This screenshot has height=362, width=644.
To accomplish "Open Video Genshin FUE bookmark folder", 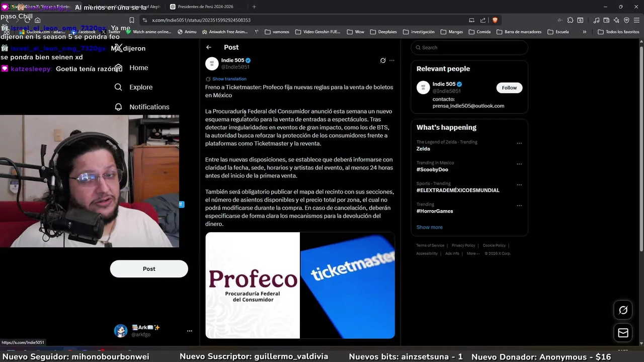I will [318, 32].
